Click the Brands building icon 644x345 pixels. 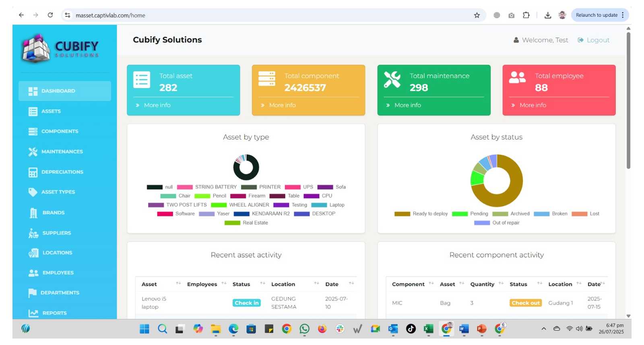pos(33,213)
